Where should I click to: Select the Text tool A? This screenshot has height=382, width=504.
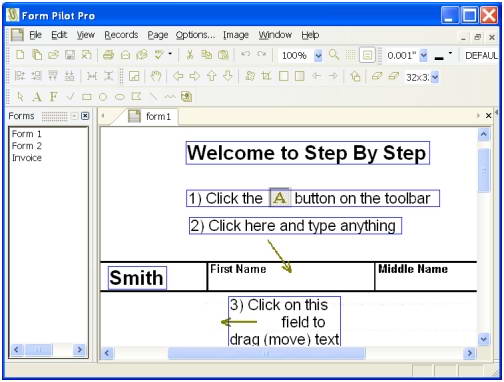37,97
